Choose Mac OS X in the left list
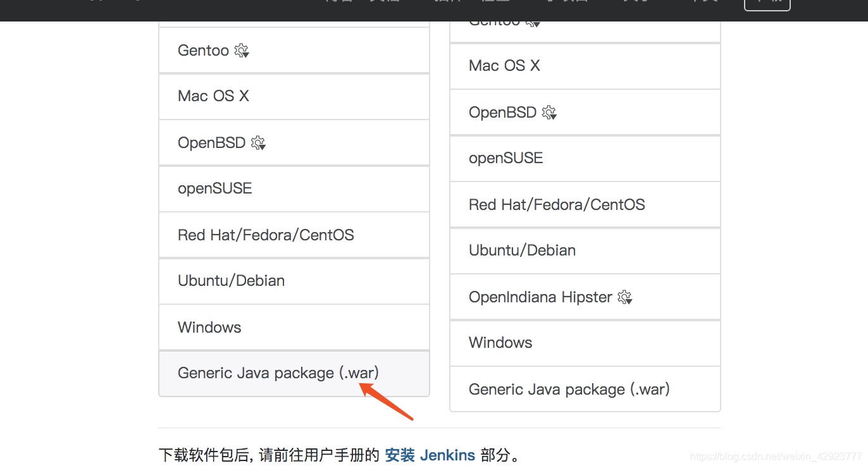 pos(294,96)
